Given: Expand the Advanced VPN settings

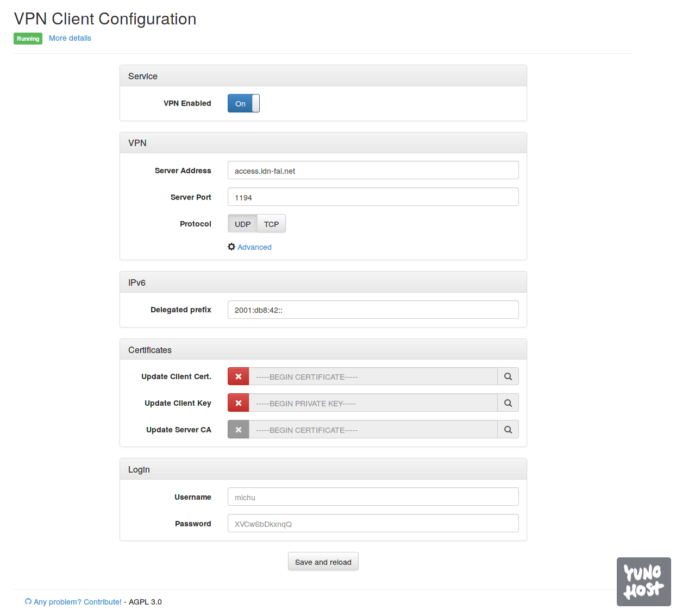Looking at the screenshot, I should pos(254,247).
